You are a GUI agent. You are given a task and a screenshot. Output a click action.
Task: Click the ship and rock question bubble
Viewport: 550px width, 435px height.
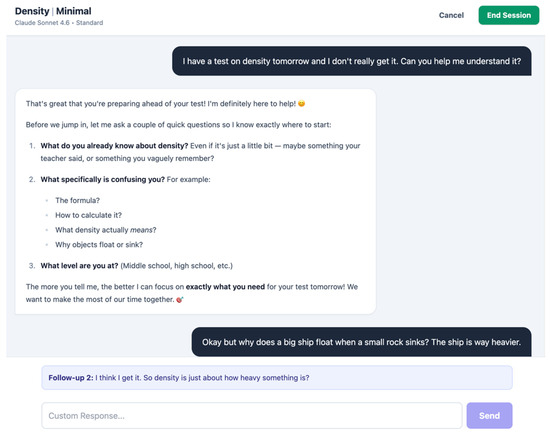(361, 342)
